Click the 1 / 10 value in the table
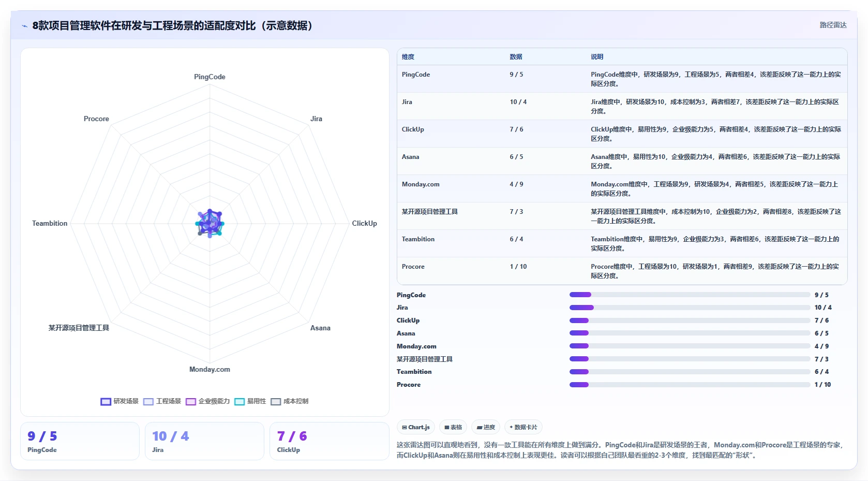This screenshot has width=868, height=481. (x=518, y=267)
